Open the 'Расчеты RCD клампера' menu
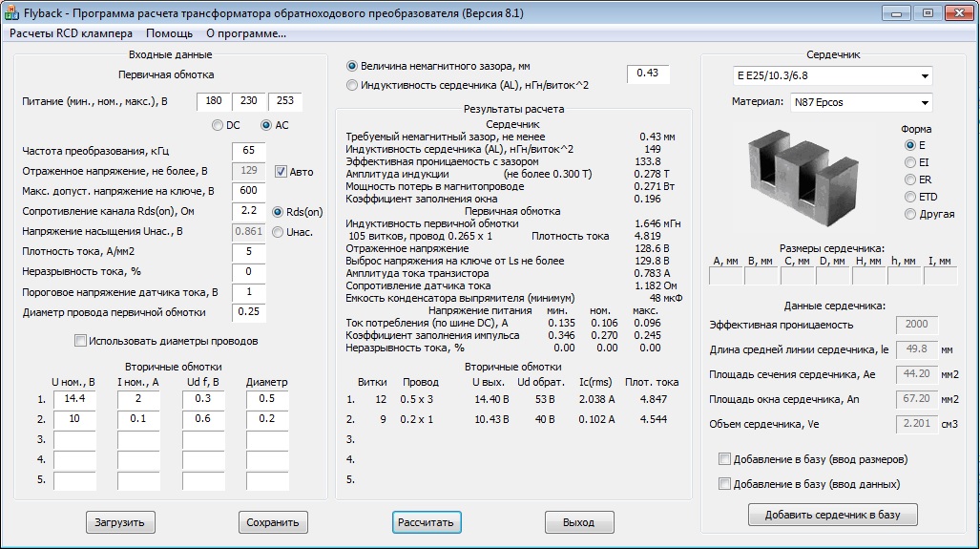This screenshot has width=980, height=549. click(x=72, y=33)
